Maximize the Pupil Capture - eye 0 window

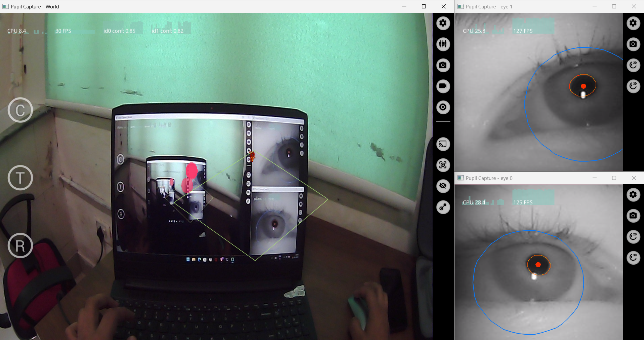[614, 178]
